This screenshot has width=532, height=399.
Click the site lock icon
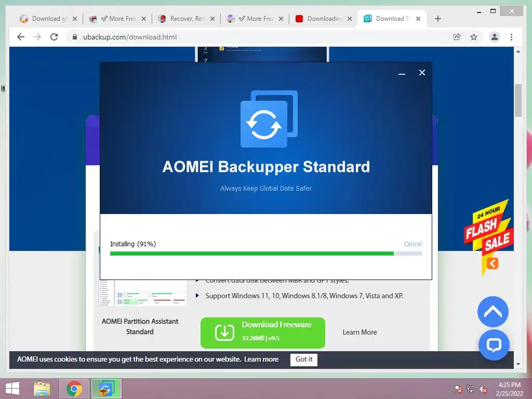coord(75,37)
